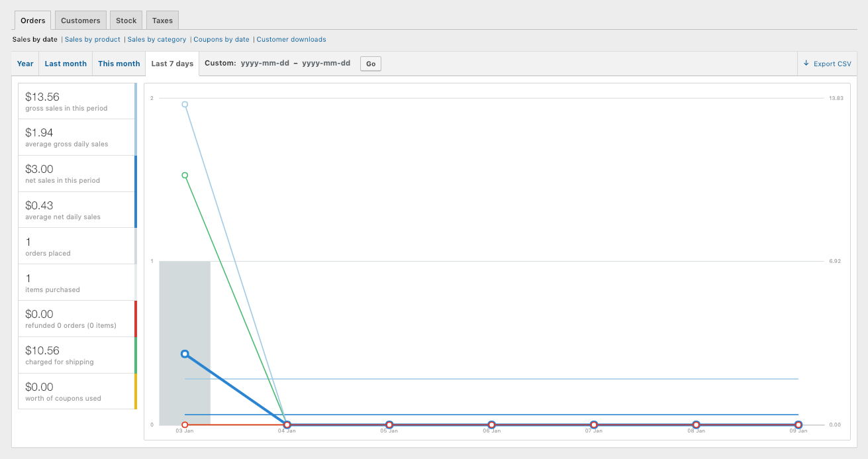Open Coupons by date report

click(222, 39)
